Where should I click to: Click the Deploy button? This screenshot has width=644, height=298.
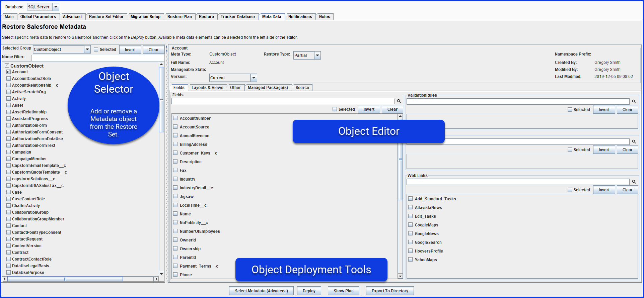pos(309,291)
